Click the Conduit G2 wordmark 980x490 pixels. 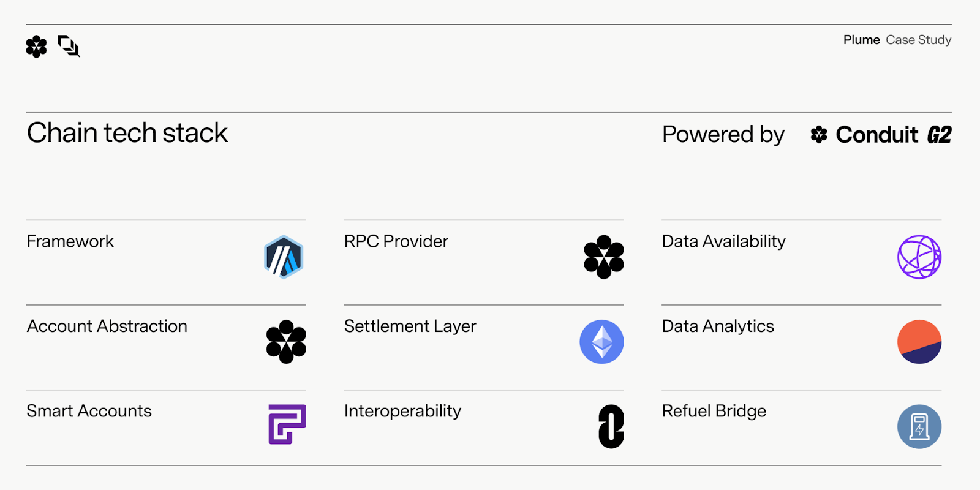click(x=894, y=135)
